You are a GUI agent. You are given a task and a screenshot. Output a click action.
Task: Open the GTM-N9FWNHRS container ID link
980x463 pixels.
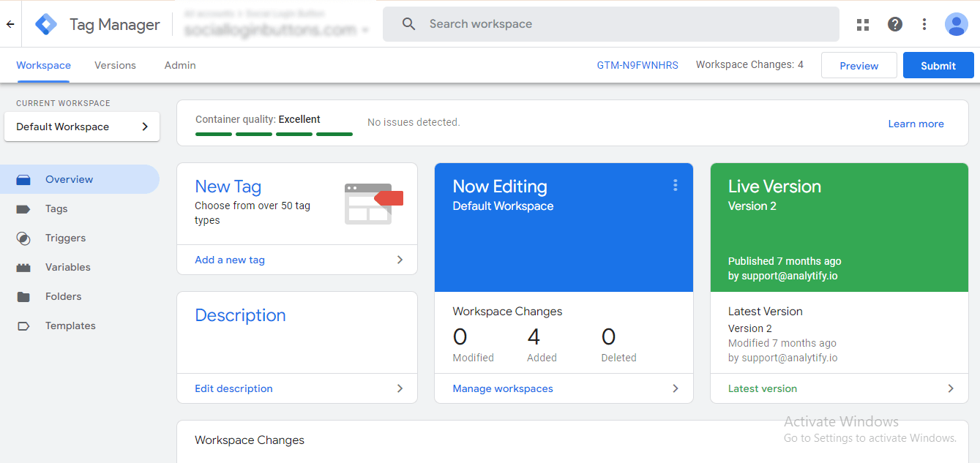pyautogui.click(x=637, y=65)
